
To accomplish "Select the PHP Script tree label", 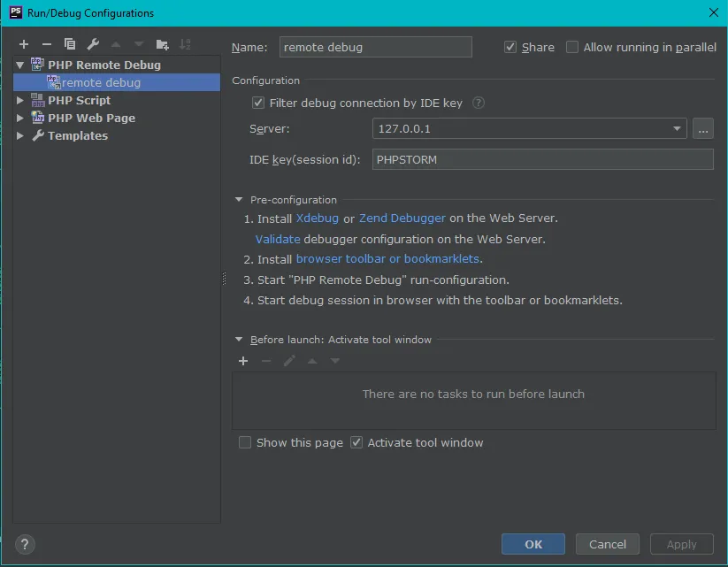I will (80, 100).
